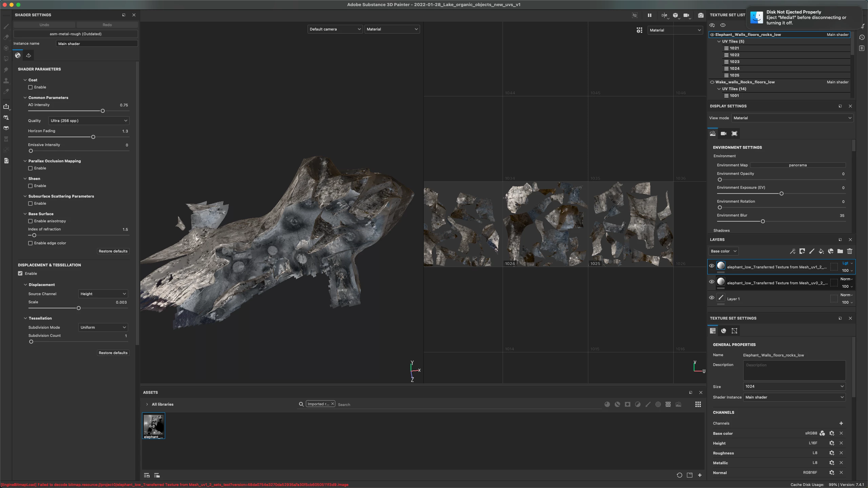Adjust the AO Intensity slider handle
The height and width of the screenshot is (488, 868).
pos(103,111)
